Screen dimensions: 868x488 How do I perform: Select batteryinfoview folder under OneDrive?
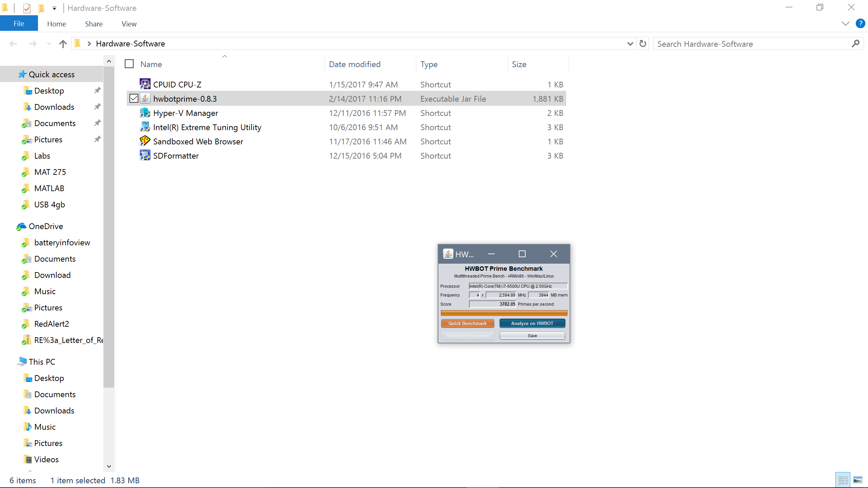click(62, 242)
